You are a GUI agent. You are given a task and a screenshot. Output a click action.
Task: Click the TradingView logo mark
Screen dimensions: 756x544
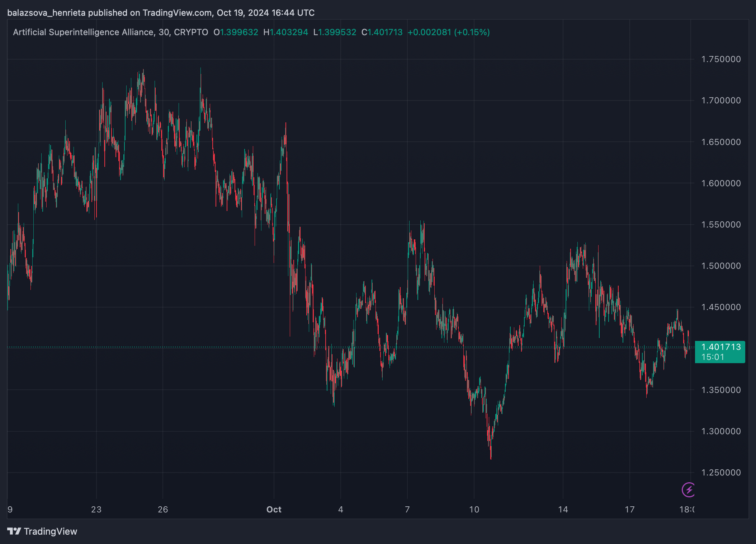tap(14, 531)
